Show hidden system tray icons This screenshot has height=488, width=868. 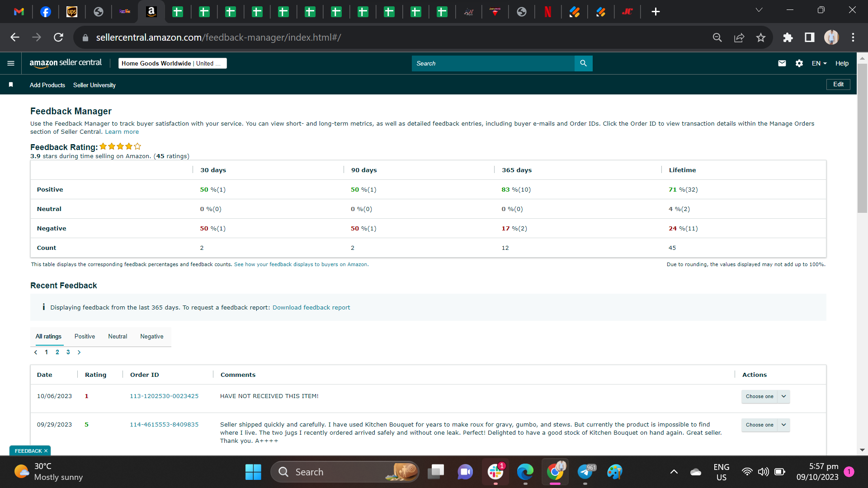pyautogui.click(x=674, y=472)
